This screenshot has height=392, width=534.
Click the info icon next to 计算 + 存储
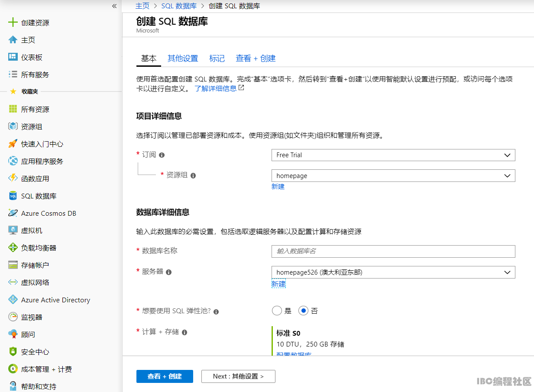[x=184, y=332]
